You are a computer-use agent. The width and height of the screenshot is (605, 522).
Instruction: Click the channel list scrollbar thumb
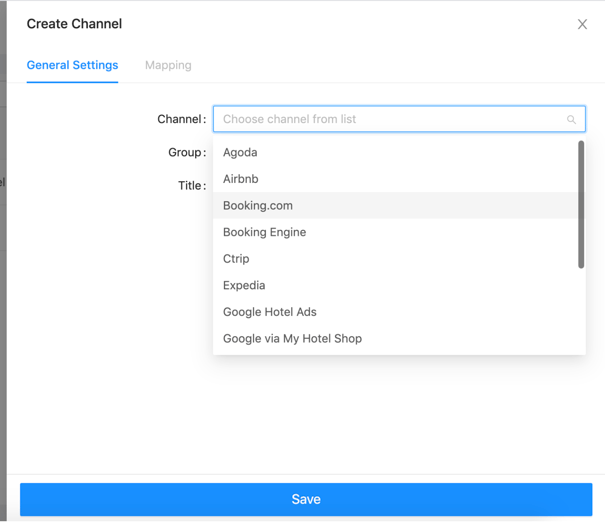click(x=581, y=204)
